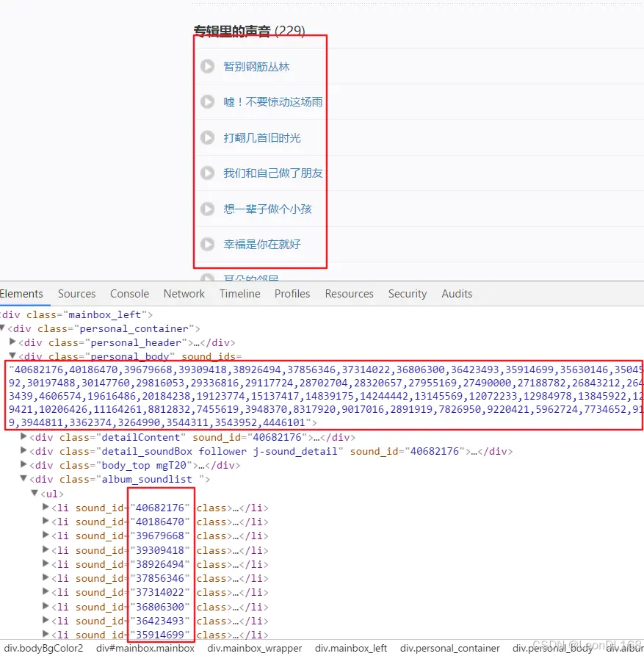This screenshot has width=644, height=656.
Task: Play the track 想一辈子做个小孩
Action: (x=207, y=209)
